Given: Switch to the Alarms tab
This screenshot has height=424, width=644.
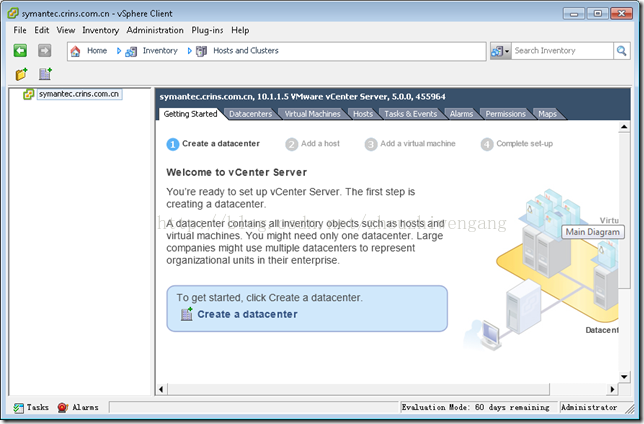Looking at the screenshot, I should (x=461, y=114).
